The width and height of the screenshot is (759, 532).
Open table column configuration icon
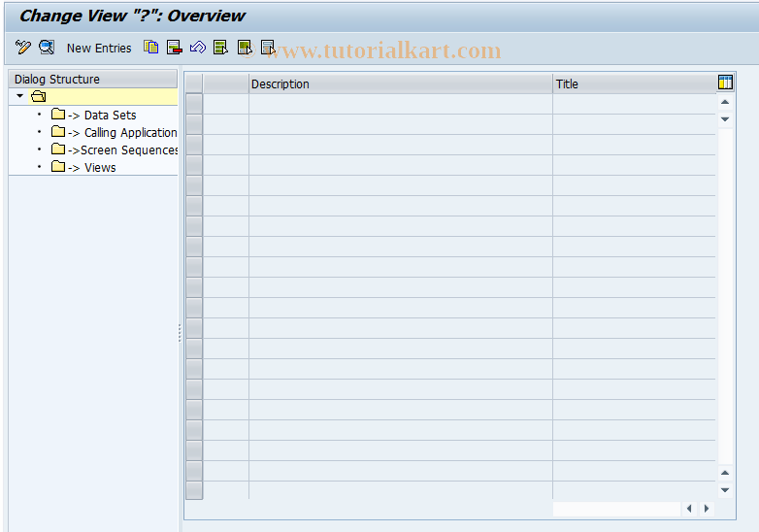[x=725, y=83]
